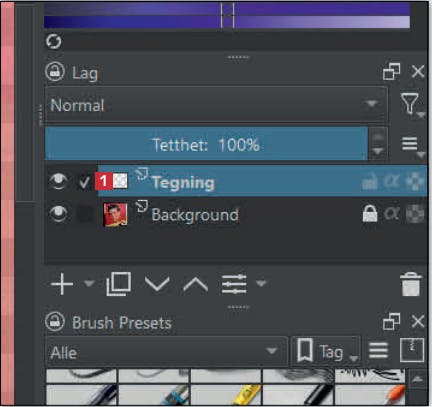Viewport: 432px width, 407px height.
Task: Open the Tag button menu
Action: pyautogui.click(x=326, y=351)
